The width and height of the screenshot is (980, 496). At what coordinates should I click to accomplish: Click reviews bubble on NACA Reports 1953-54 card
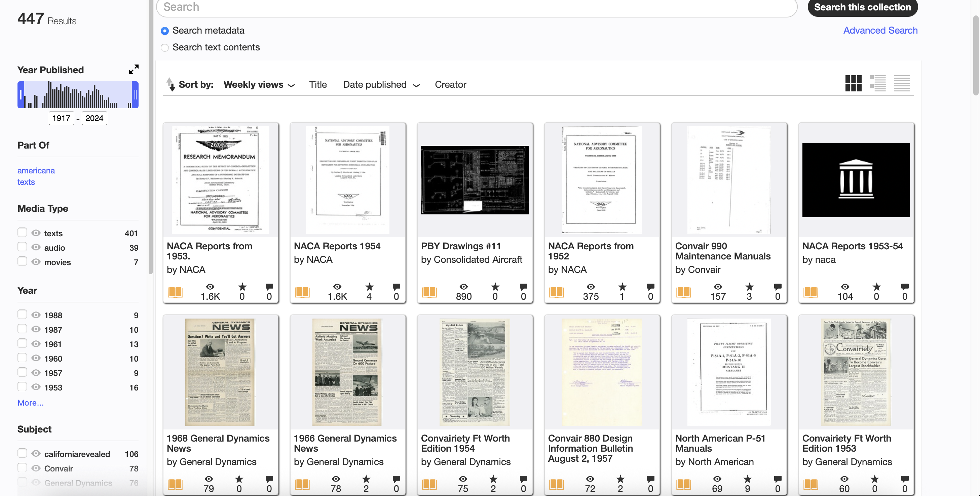(x=905, y=287)
